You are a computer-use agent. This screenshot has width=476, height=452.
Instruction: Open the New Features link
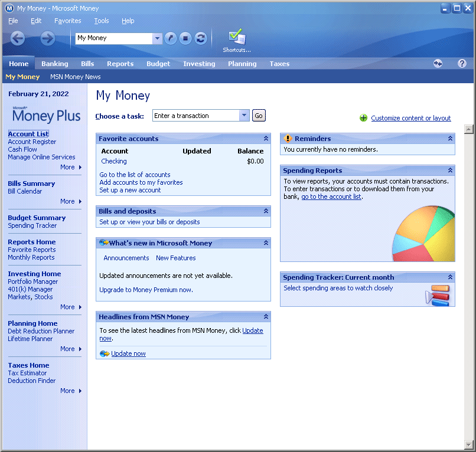176,258
